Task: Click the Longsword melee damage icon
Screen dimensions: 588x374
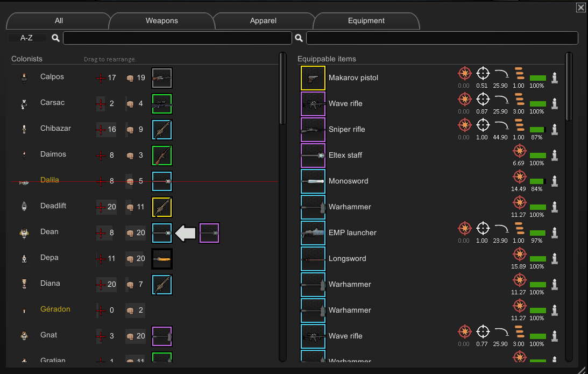Action: [x=519, y=255]
